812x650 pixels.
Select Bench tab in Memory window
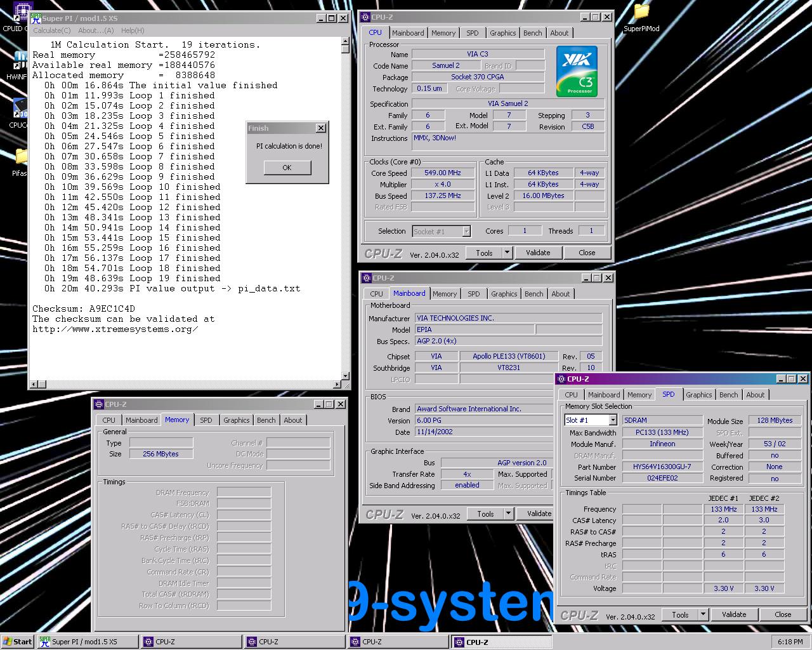click(266, 420)
